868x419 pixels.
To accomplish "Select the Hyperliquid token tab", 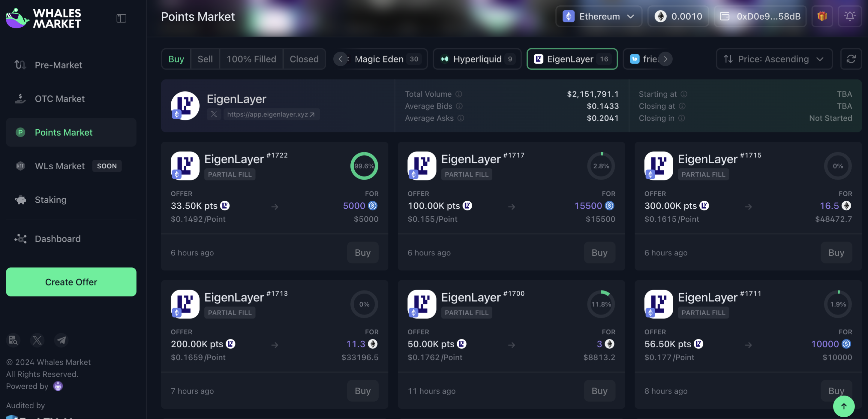I will (477, 59).
